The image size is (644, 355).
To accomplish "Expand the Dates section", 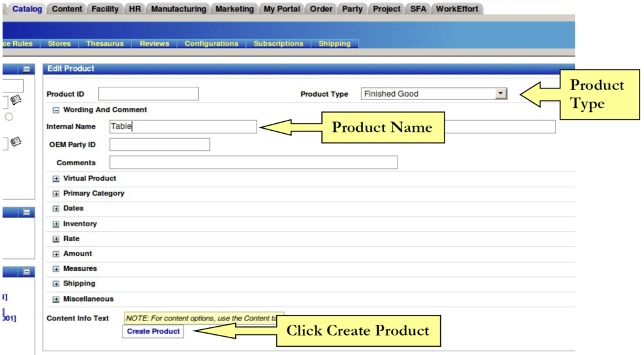I will [56, 209].
